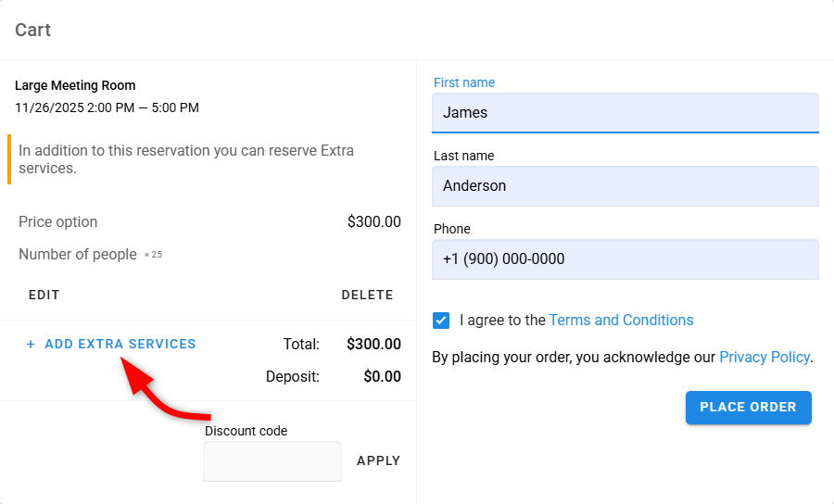This screenshot has width=834, height=504.
Task: Click the plus icon beside Add Extra Services
Action: 31,345
